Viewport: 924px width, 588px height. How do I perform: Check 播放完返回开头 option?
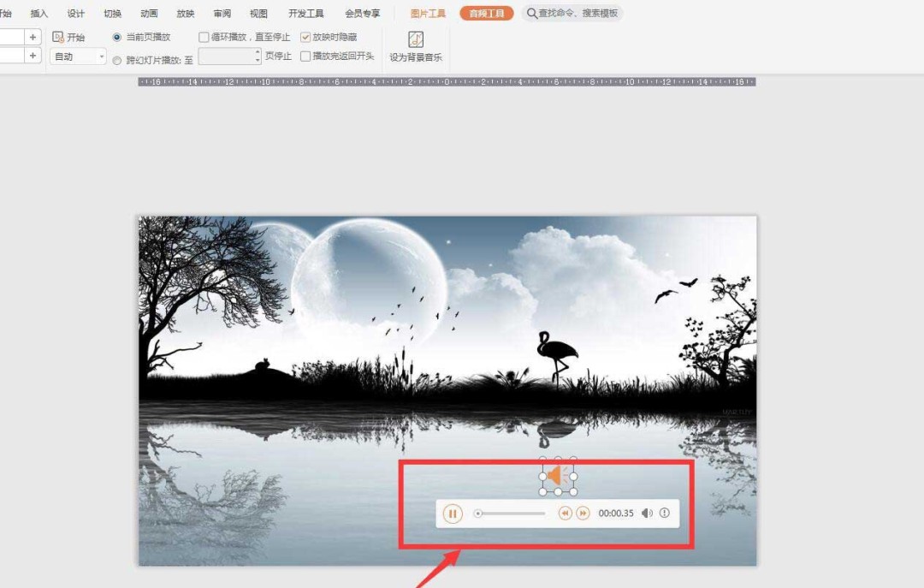tap(305, 56)
